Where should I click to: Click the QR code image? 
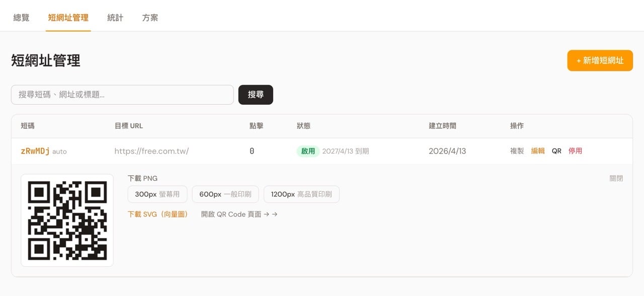[x=67, y=220]
